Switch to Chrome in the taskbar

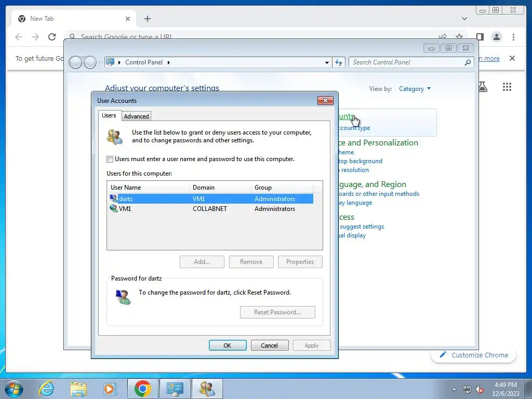[x=142, y=389]
